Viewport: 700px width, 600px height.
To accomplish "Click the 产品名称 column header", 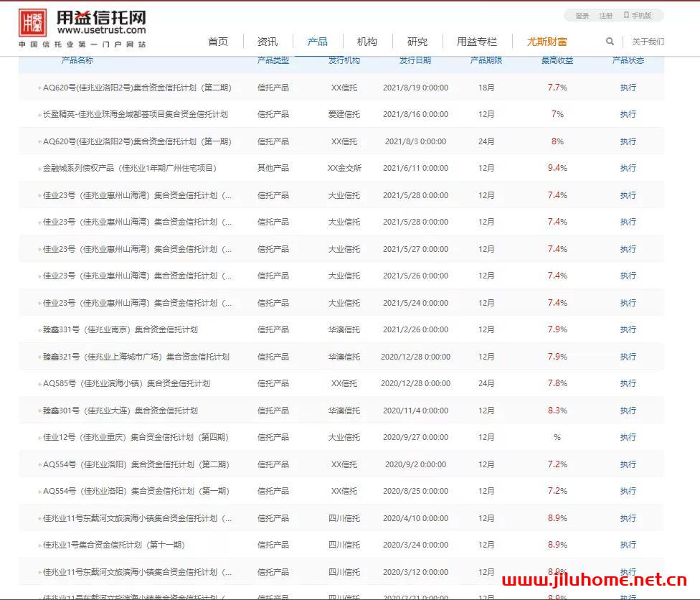I will click(x=80, y=60).
